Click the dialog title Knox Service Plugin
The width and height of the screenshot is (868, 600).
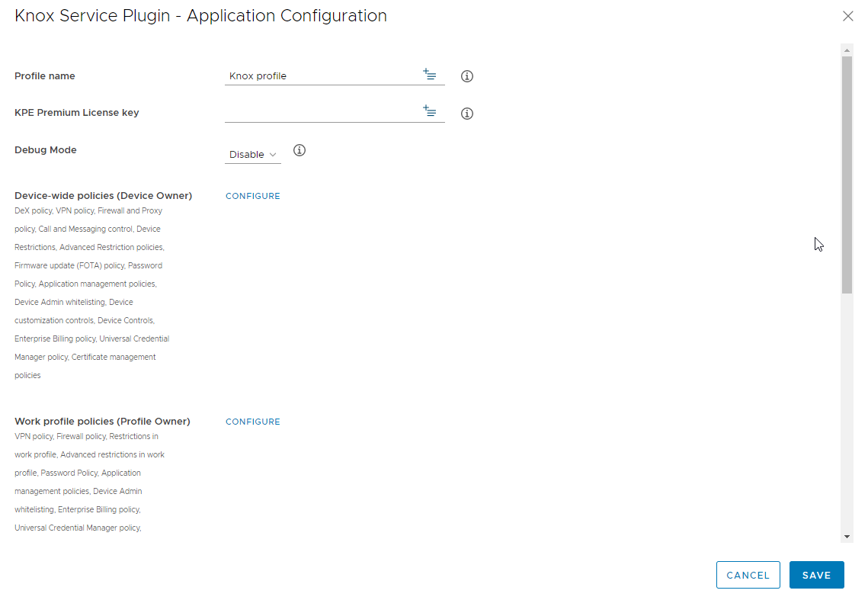(x=200, y=15)
